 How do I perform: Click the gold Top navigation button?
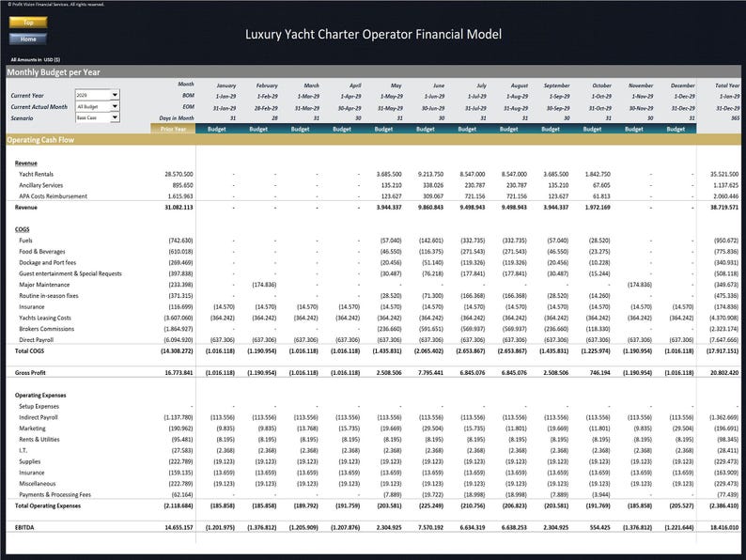(x=28, y=23)
